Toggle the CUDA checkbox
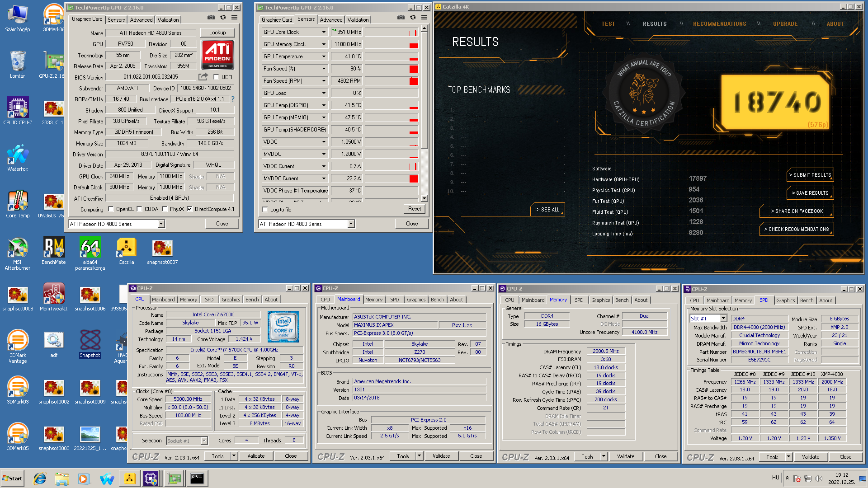The width and height of the screenshot is (868, 488). click(x=140, y=209)
